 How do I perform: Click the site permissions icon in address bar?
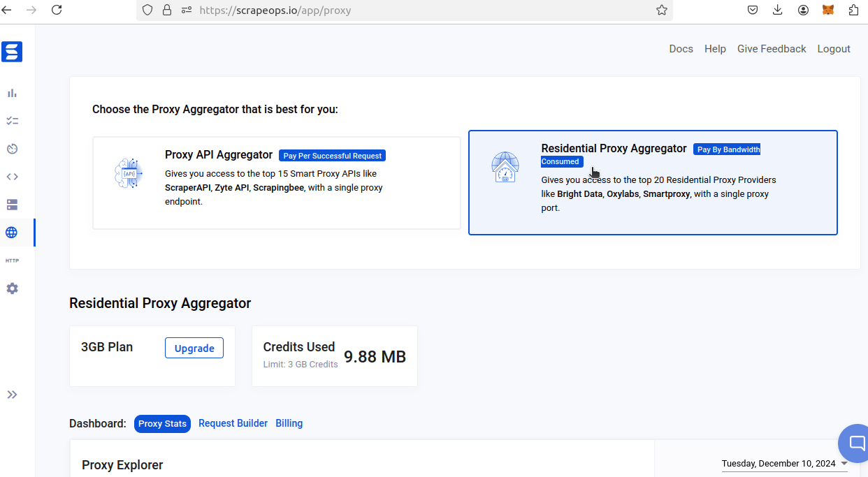pyautogui.click(x=186, y=10)
